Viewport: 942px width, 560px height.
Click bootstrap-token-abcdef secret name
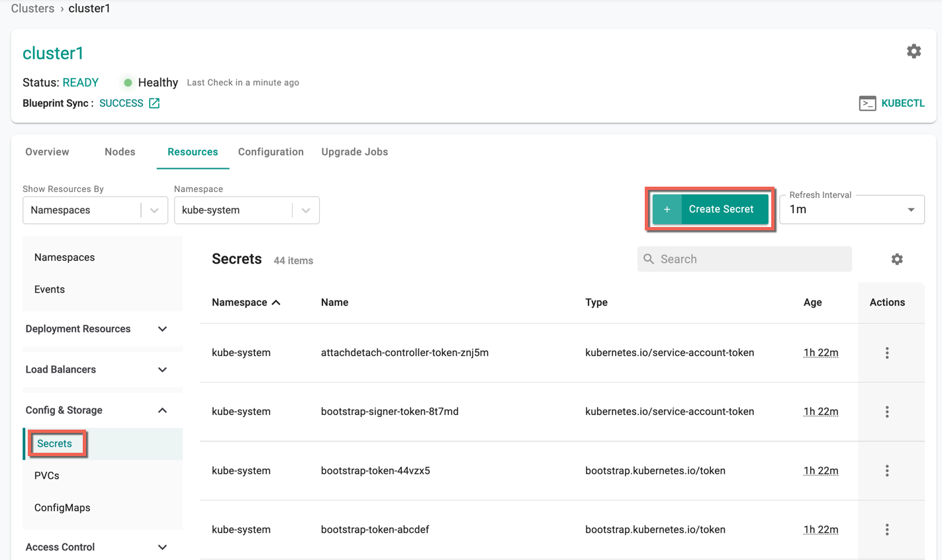tap(375, 530)
